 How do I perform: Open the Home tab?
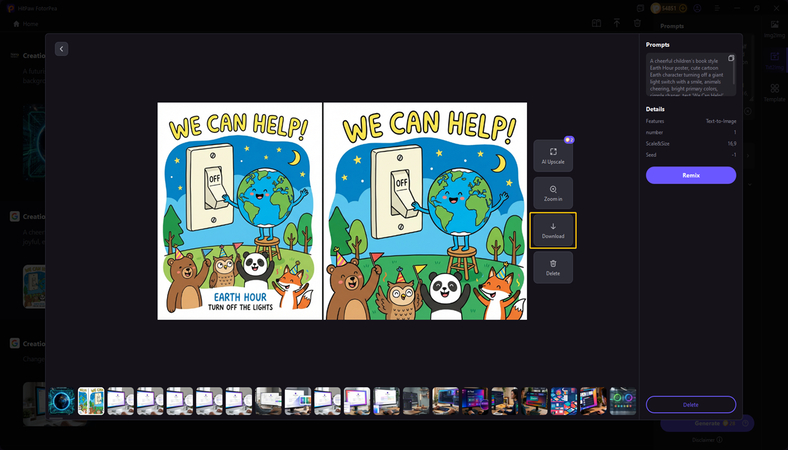click(26, 23)
